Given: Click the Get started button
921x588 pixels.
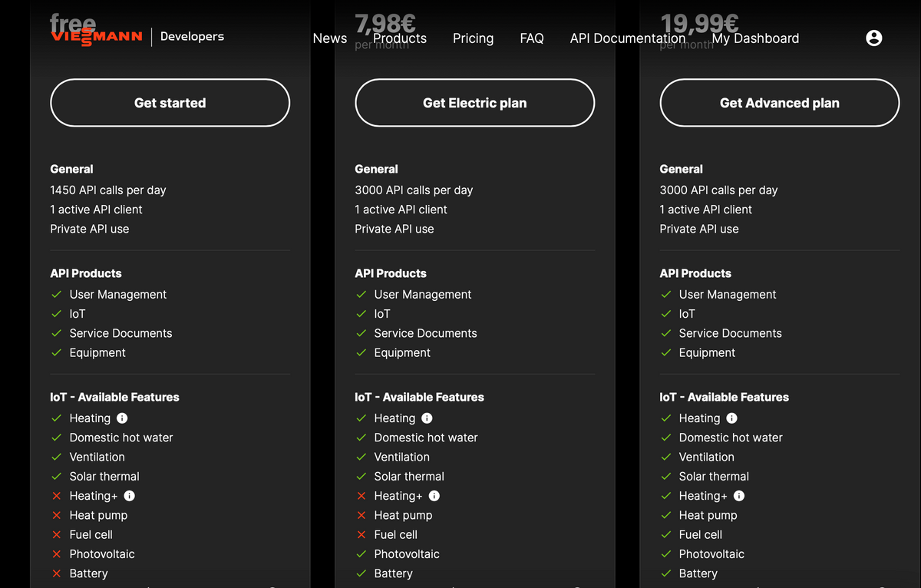Looking at the screenshot, I should pyautogui.click(x=170, y=103).
